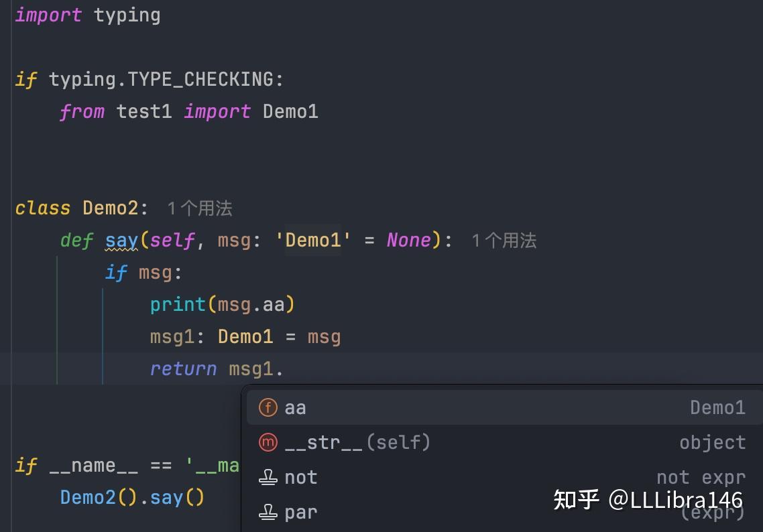Click TYPE_CHECKING in the if statement
The height and width of the screenshot is (532, 763).
point(200,80)
